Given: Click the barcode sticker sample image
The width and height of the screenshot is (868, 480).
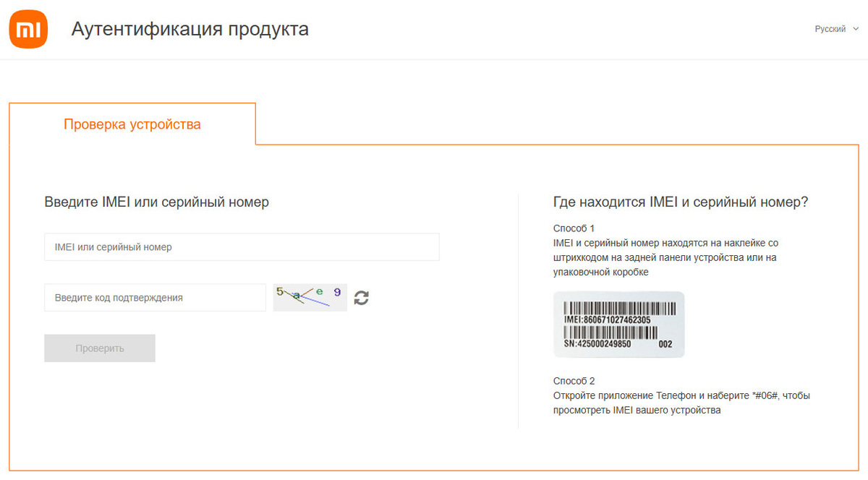Looking at the screenshot, I should pos(619,325).
